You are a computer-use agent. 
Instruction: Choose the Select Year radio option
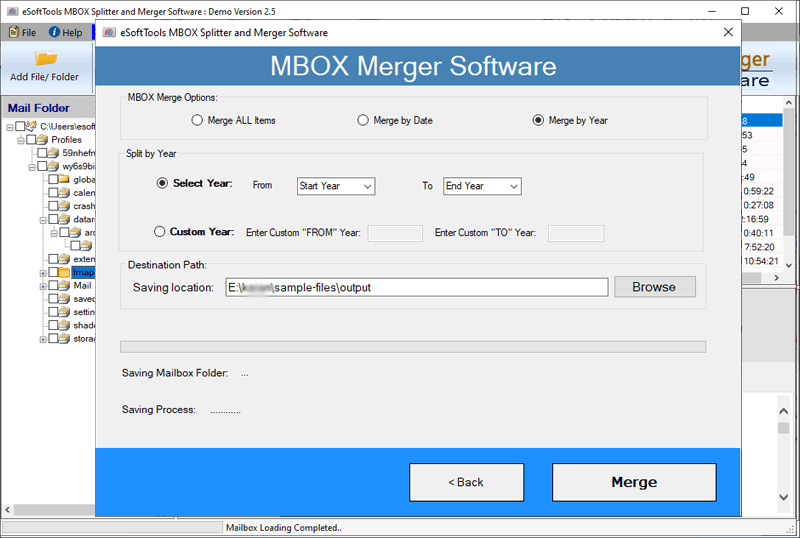point(162,183)
